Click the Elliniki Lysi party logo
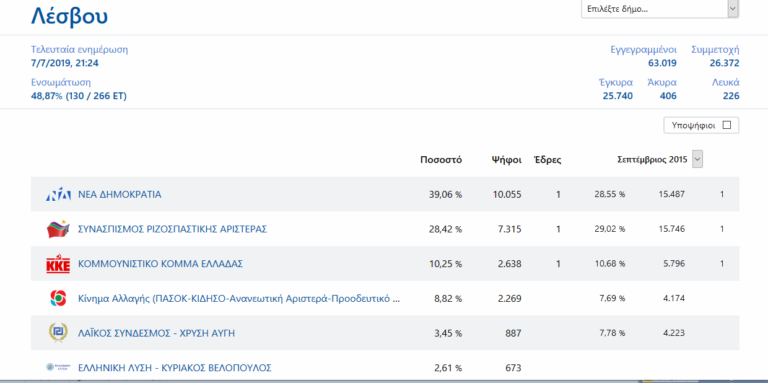 point(58,367)
